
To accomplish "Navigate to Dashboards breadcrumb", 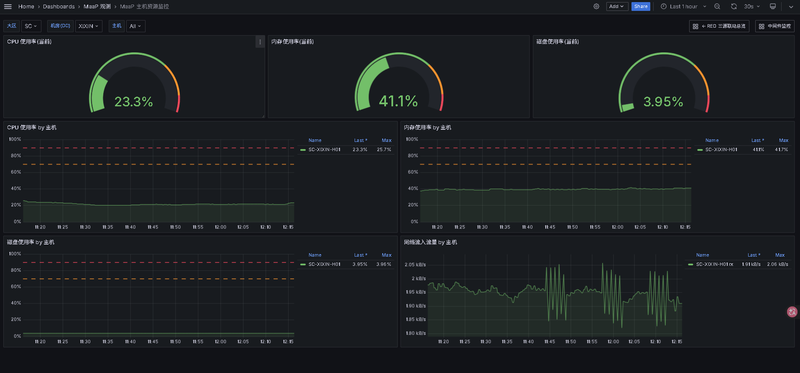I will [59, 7].
